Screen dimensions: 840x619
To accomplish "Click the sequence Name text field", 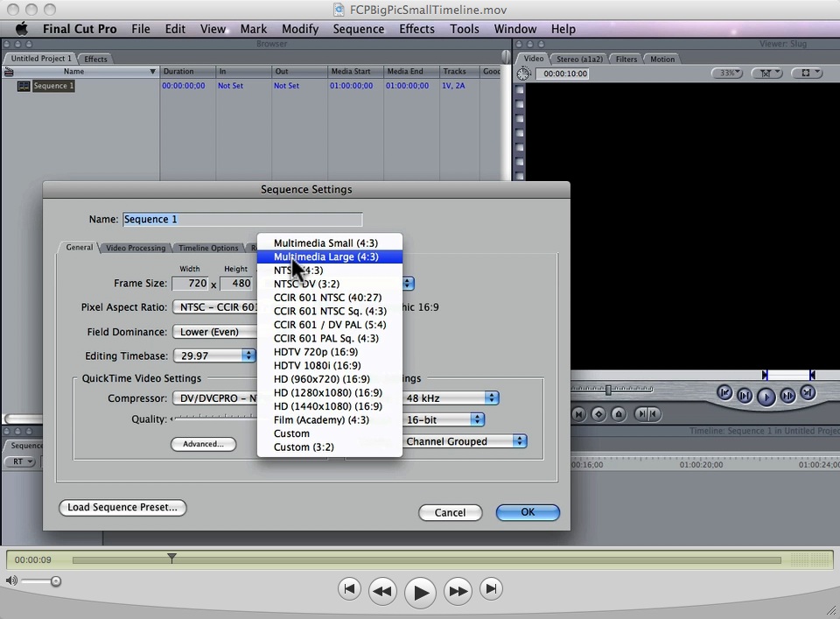I will pos(242,219).
